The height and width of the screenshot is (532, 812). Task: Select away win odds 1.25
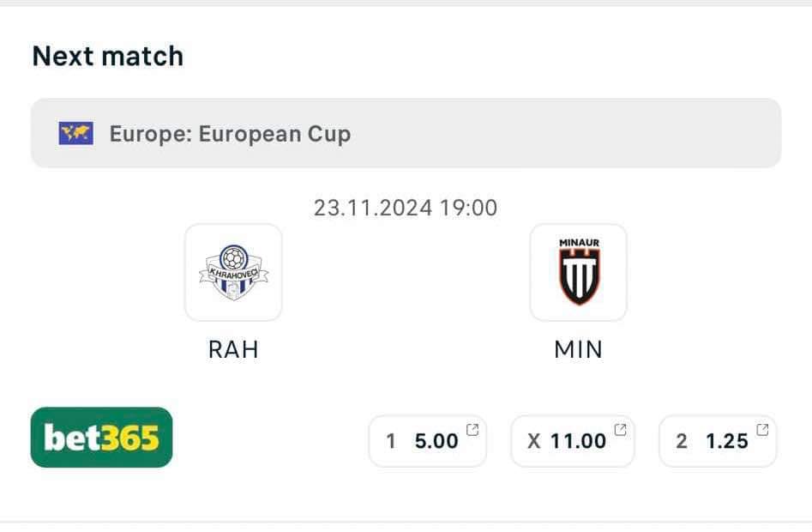point(718,441)
